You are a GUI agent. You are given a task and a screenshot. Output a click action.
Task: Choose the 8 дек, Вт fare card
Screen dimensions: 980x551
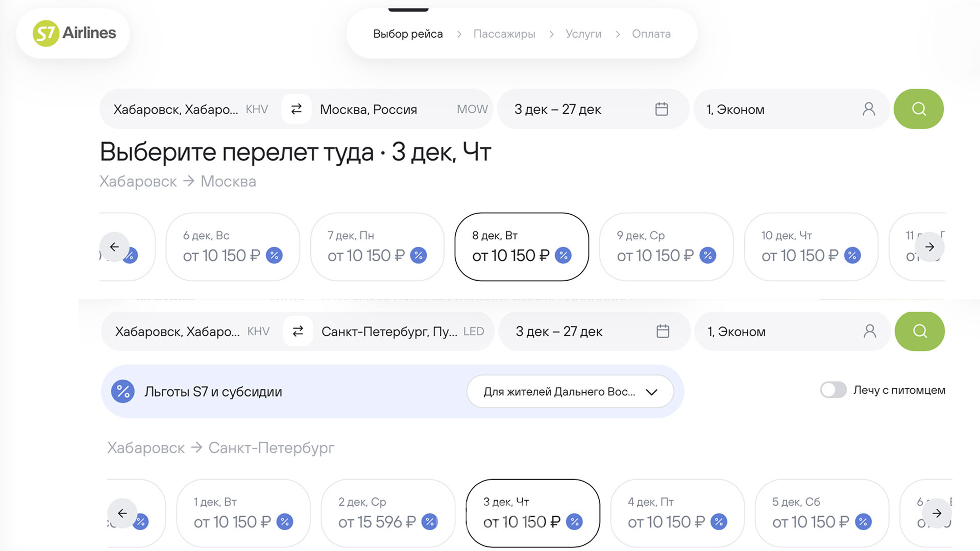(x=522, y=247)
